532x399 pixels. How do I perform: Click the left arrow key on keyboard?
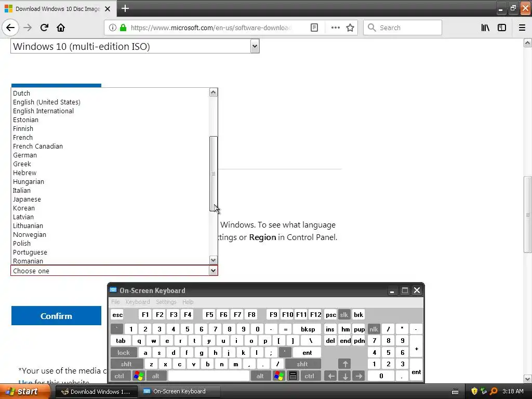pyautogui.click(x=331, y=376)
